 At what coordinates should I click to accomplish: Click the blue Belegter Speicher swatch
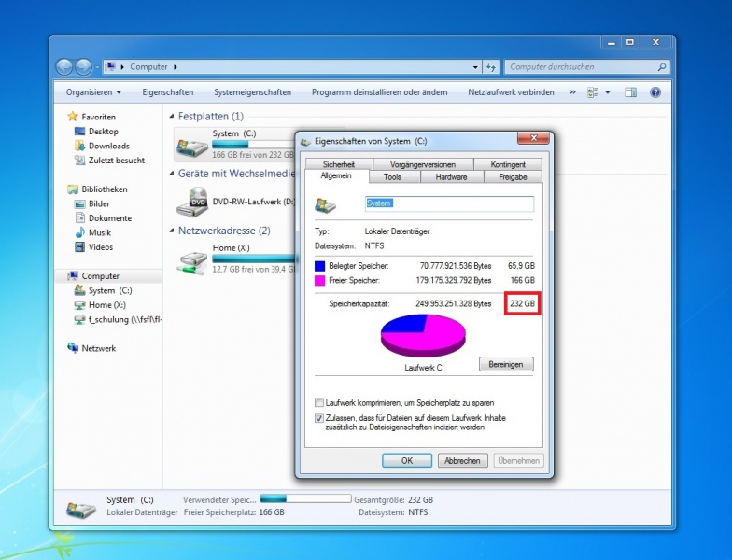pyautogui.click(x=319, y=266)
